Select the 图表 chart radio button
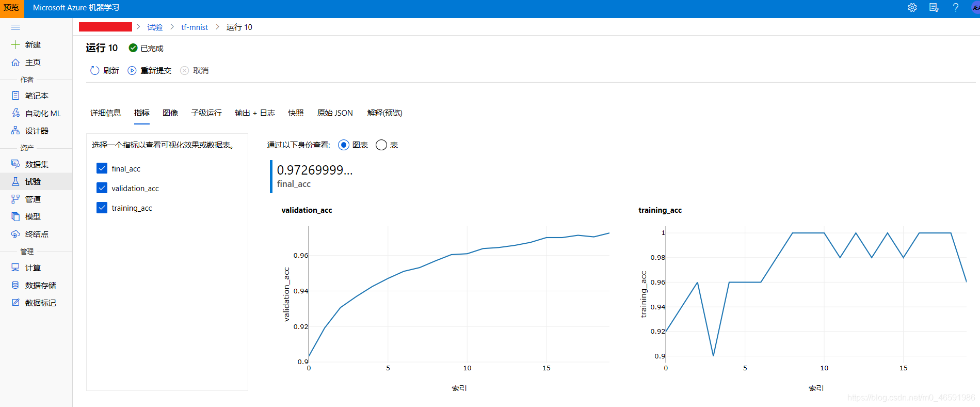The image size is (980, 407). [x=344, y=145]
